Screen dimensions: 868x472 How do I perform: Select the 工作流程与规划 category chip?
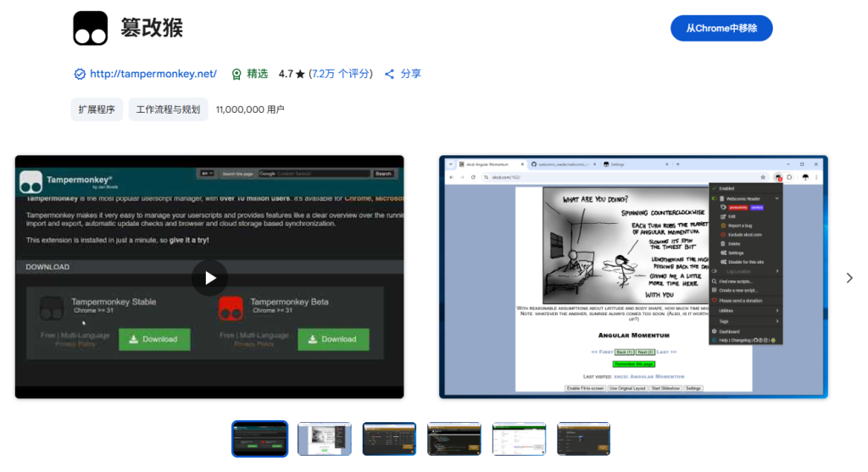coord(169,109)
